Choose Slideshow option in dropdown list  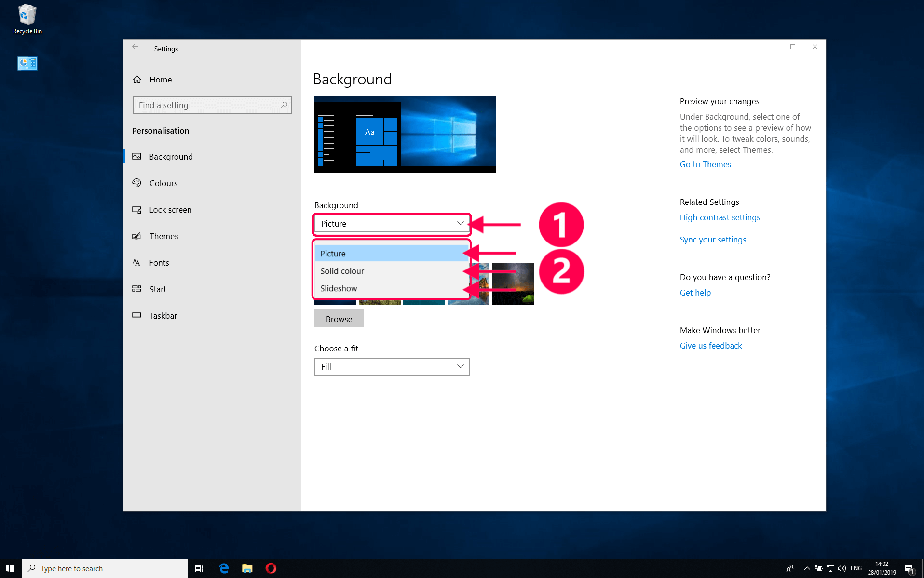339,288
